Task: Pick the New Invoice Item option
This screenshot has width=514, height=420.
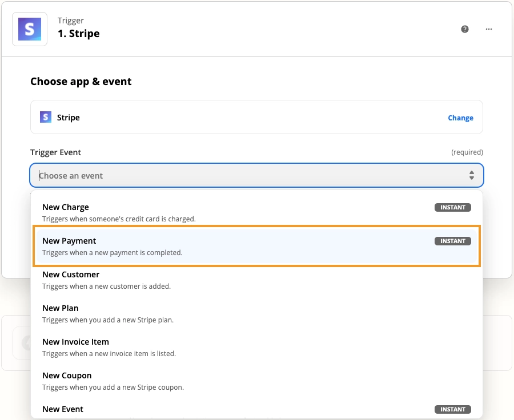Action: click(x=256, y=348)
